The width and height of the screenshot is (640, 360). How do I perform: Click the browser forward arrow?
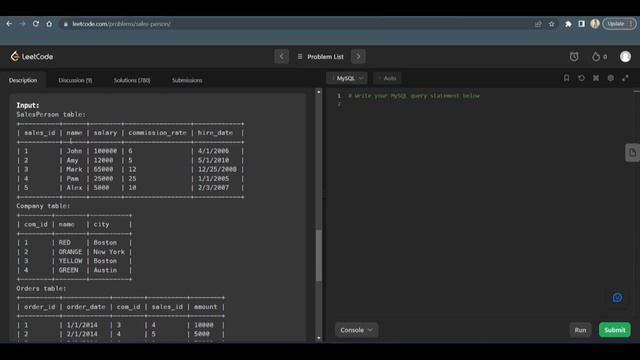tap(22, 24)
